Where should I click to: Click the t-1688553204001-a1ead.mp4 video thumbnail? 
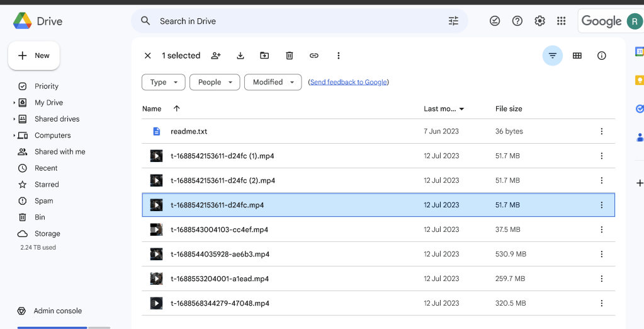tap(156, 279)
